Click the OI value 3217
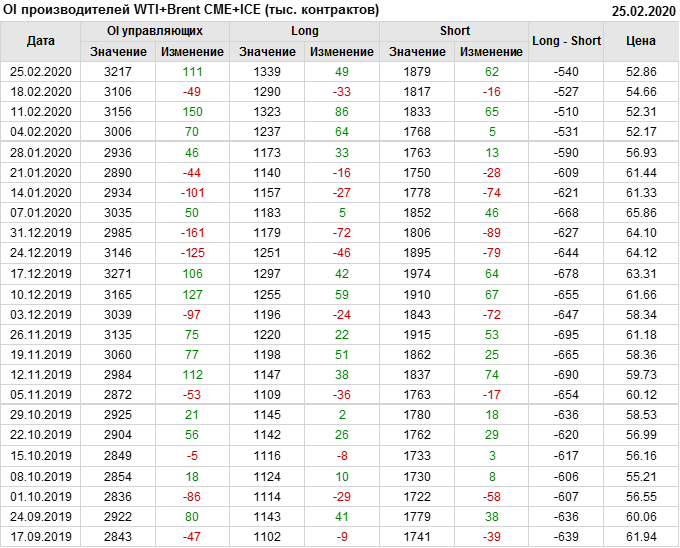The image size is (680, 548). pos(118,72)
